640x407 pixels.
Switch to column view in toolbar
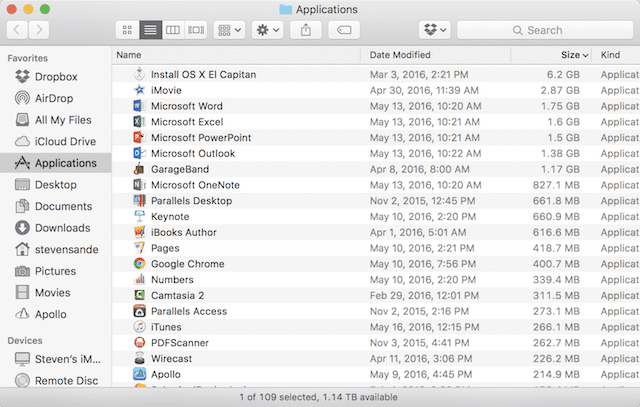coord(174,30)
